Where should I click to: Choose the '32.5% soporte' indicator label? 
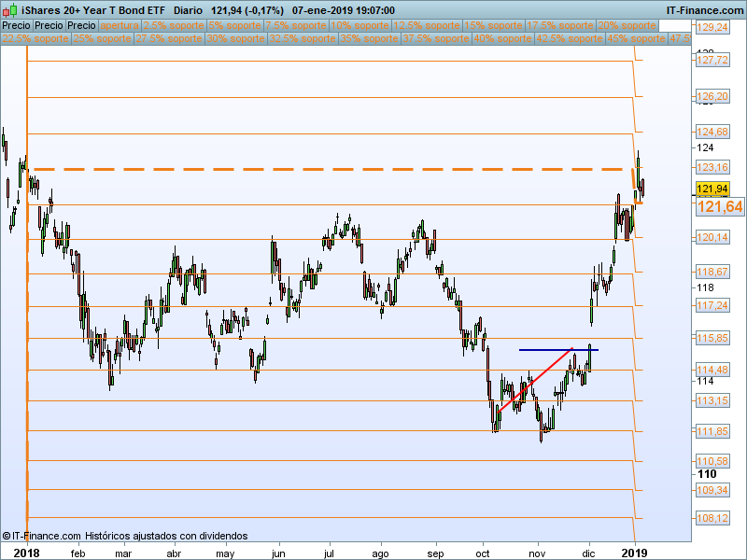303,38
